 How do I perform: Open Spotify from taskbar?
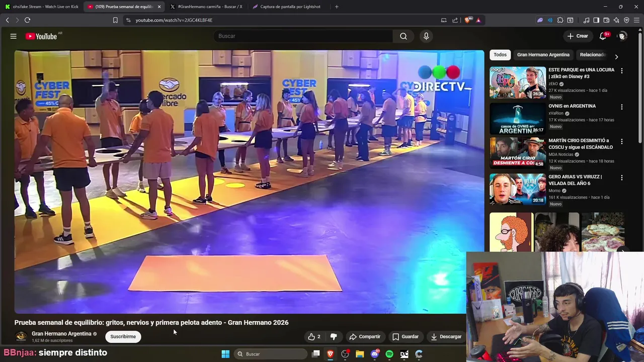point(389,354)
